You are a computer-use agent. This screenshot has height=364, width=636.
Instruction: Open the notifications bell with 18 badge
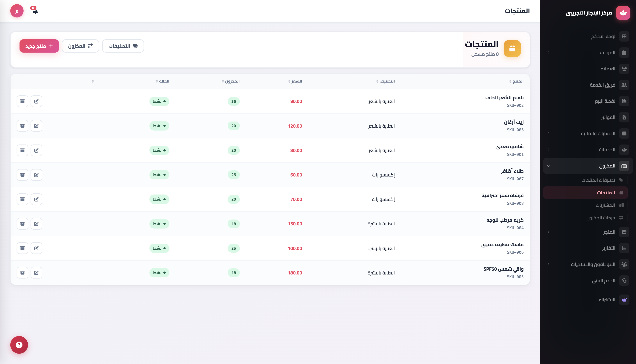point(35,10)
